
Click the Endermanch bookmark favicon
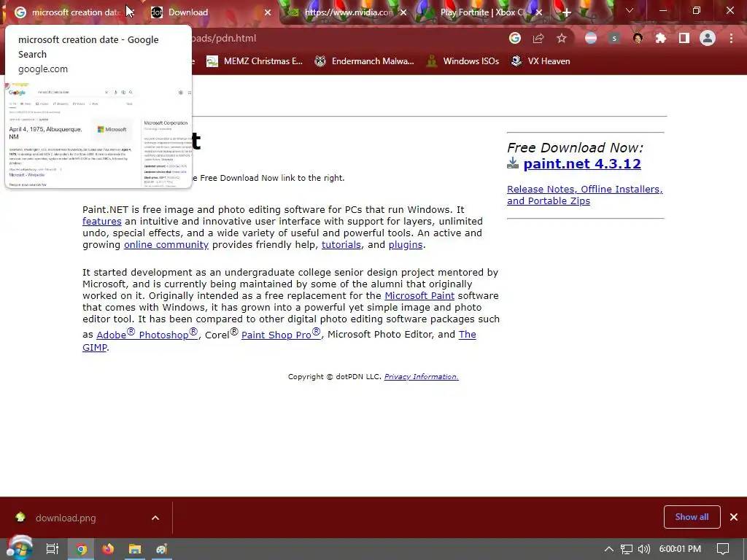[320, 61]
